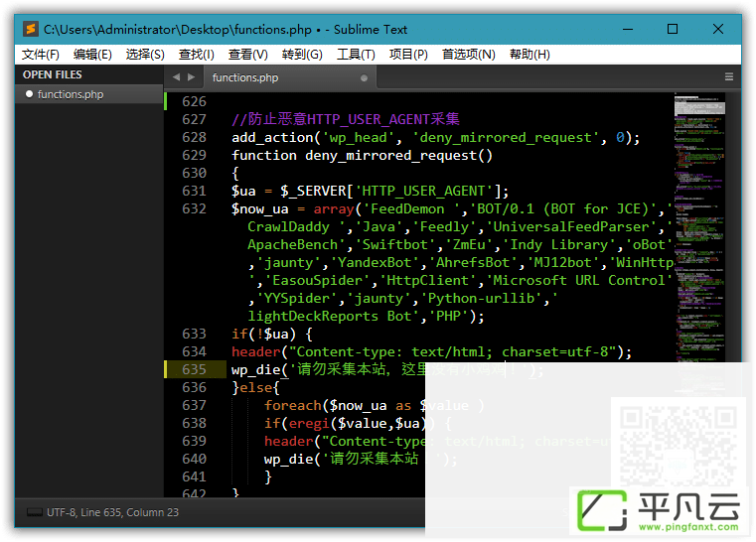Click the //防止恶意HTTP_USER_AGENT采集 comment
Viewport: 756px width, 542px height.
click(x=345, y=119)
